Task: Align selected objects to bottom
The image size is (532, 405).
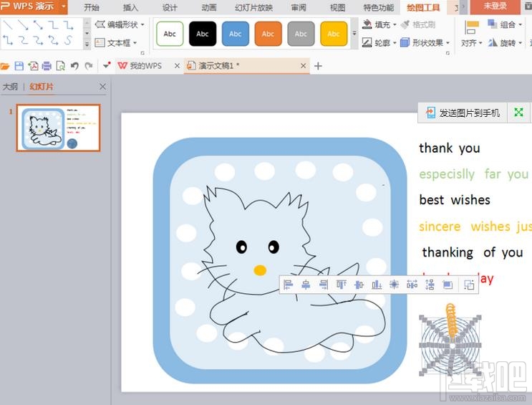Action: (377, 285)
